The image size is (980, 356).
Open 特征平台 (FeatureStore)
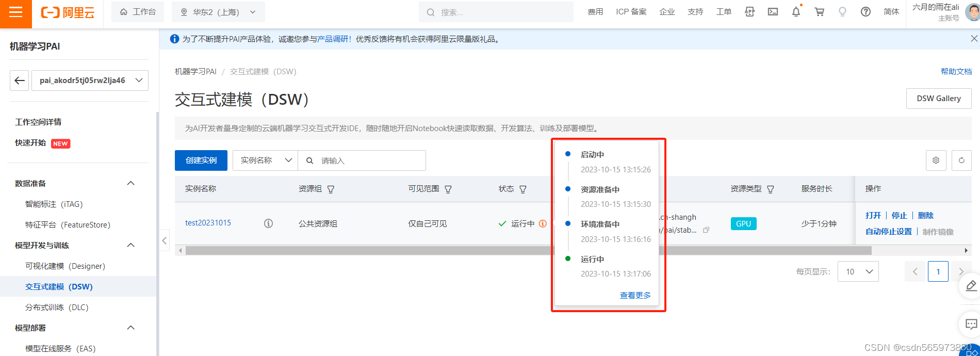click(x=68, y=225)
